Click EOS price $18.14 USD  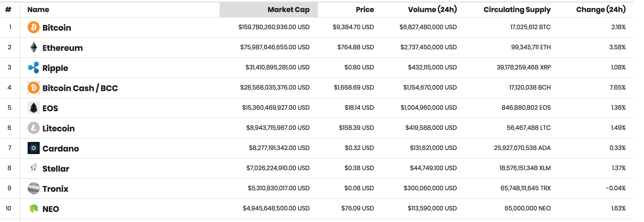(x=359, y=107)
